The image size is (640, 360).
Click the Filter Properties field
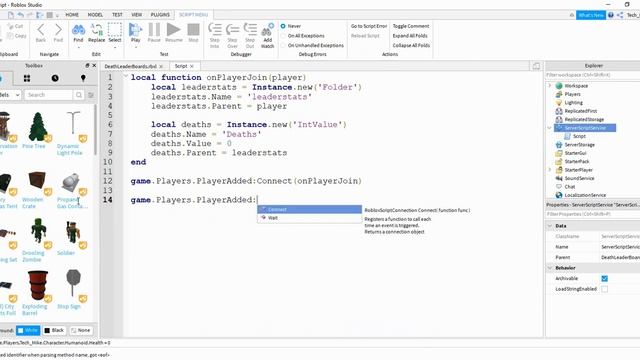(x=593, y=214)
